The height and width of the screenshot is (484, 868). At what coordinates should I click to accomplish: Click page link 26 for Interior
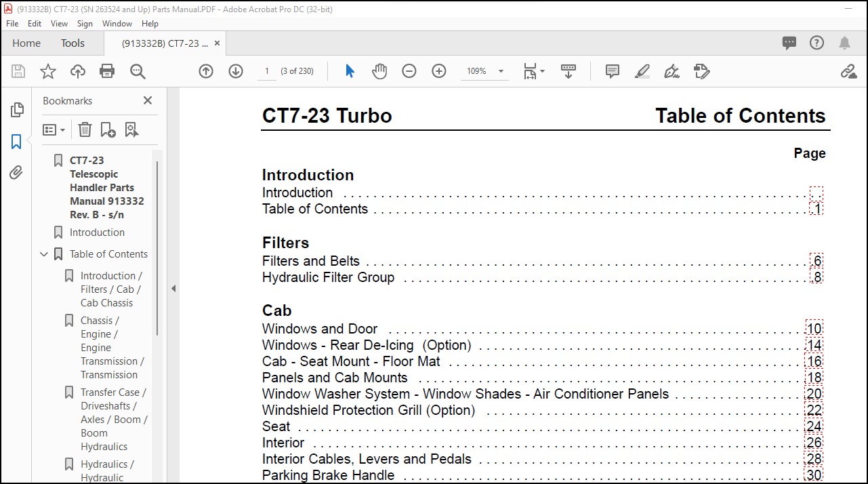(x=814, y=443)
